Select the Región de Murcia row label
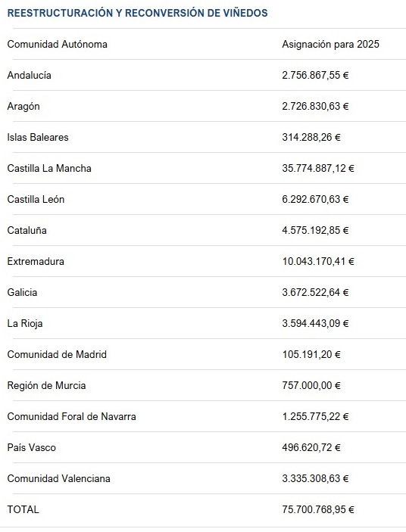The height and width of the screenshot is (532, 406). click(x=46, y=385)
